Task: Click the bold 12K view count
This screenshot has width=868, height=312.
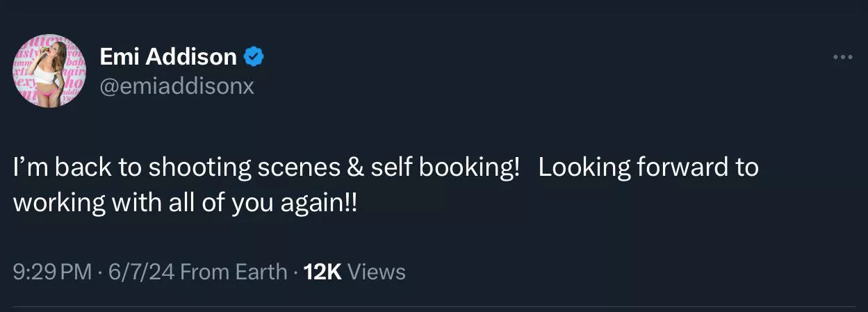Action: click(322, 272)
